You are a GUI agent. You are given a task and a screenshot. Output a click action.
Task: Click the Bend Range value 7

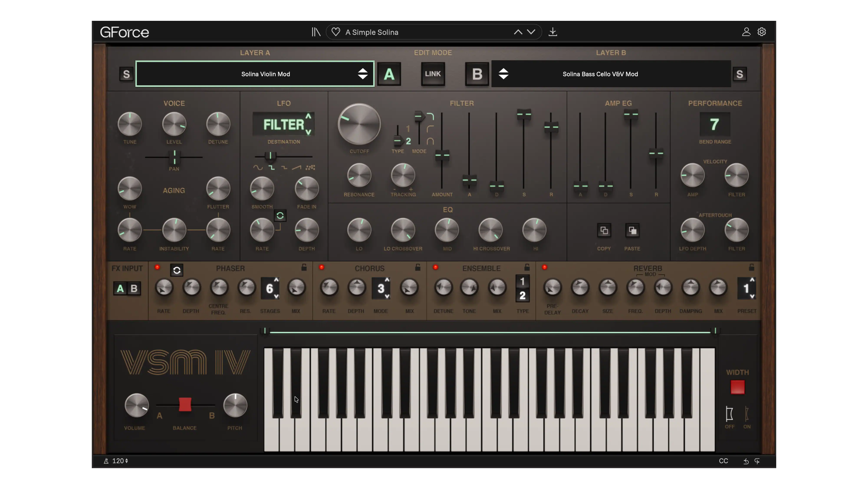715,124
